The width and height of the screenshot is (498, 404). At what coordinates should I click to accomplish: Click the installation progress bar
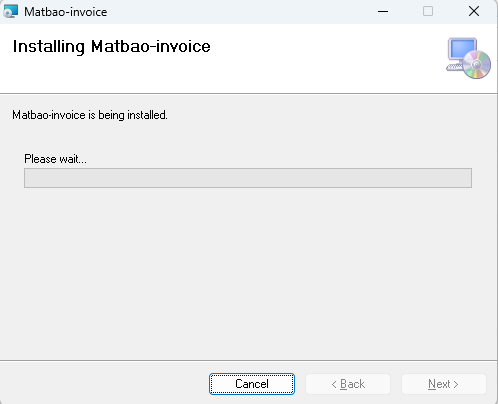point(248,178)
